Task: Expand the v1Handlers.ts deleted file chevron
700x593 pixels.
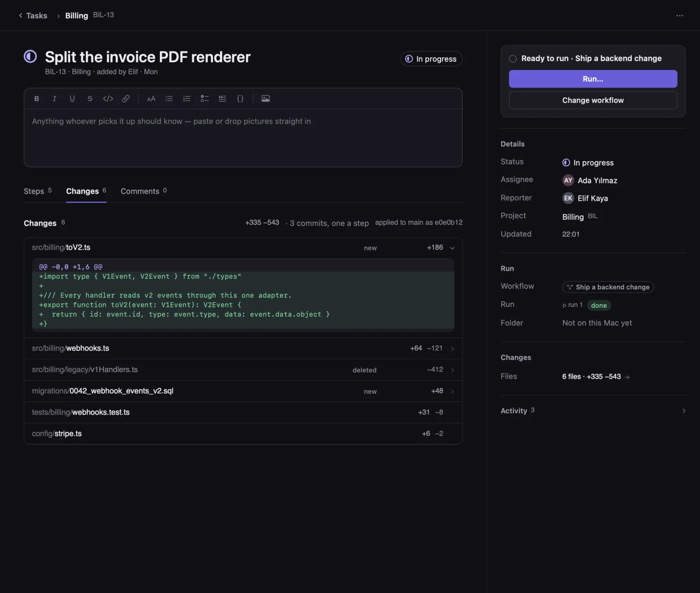Action: [452, 370]
